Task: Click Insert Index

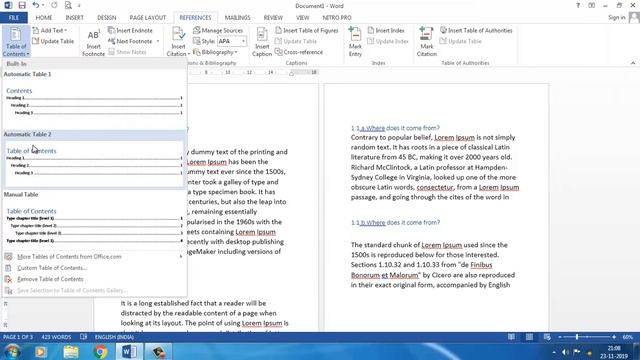Action: (x=386, y=31)
